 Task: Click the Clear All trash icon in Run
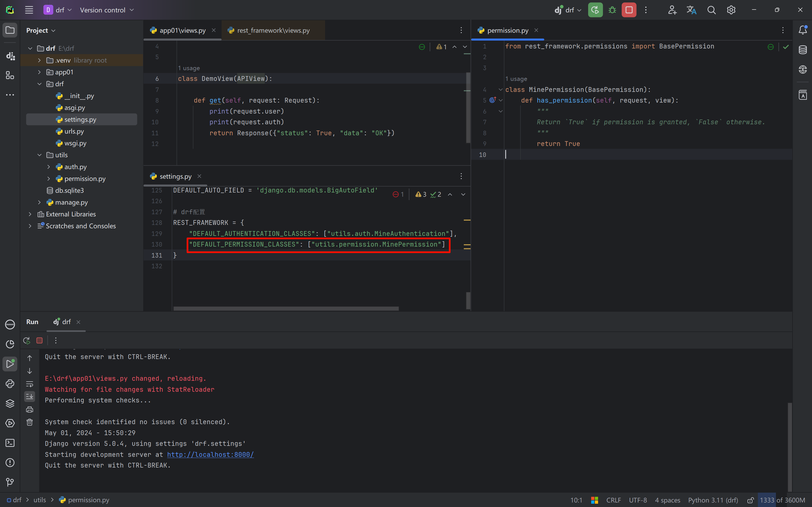click(x=30, y=422)
